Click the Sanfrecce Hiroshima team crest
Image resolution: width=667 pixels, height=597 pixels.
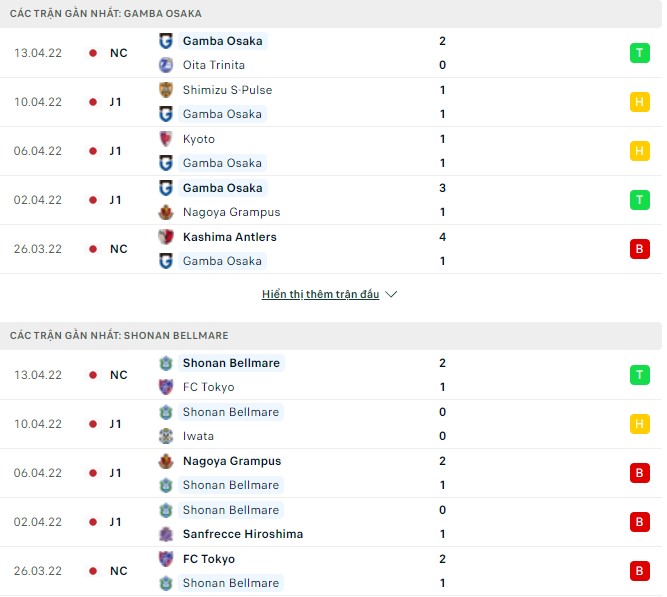tap(166, 534)
